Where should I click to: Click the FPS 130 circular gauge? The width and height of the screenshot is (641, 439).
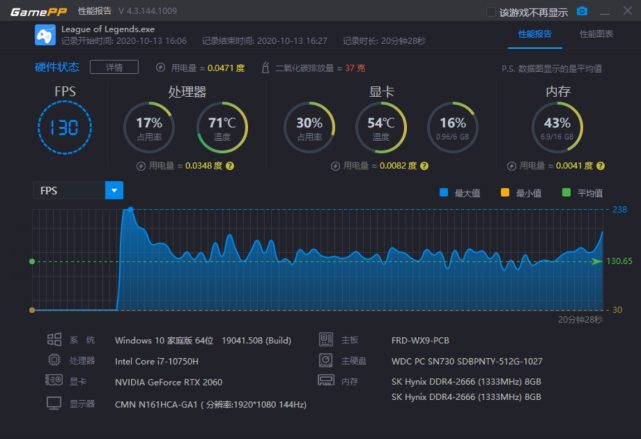tap(65, 128)
